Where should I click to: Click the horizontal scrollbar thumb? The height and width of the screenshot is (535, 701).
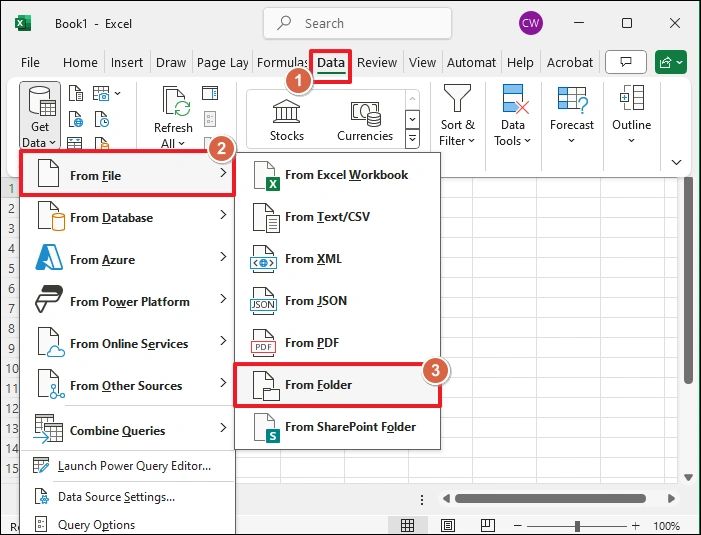click(550, 498)
